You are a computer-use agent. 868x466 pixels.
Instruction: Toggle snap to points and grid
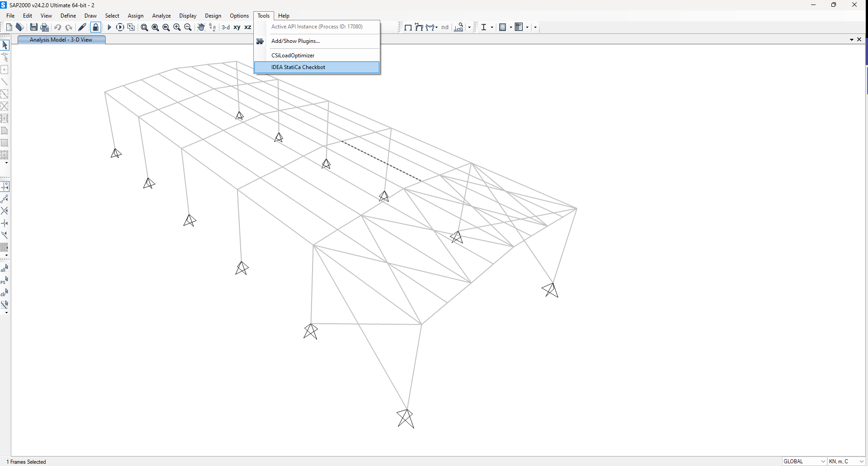point(5,186)
